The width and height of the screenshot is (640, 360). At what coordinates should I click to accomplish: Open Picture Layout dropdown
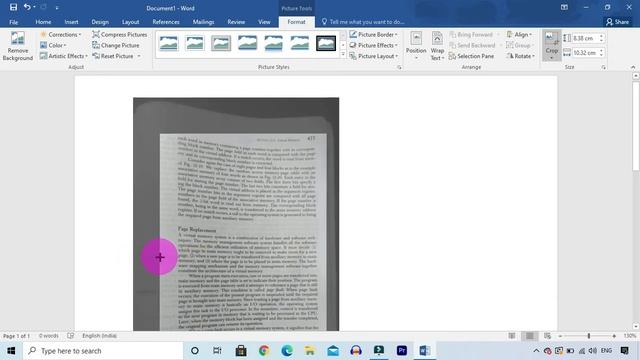coord(373,56)
